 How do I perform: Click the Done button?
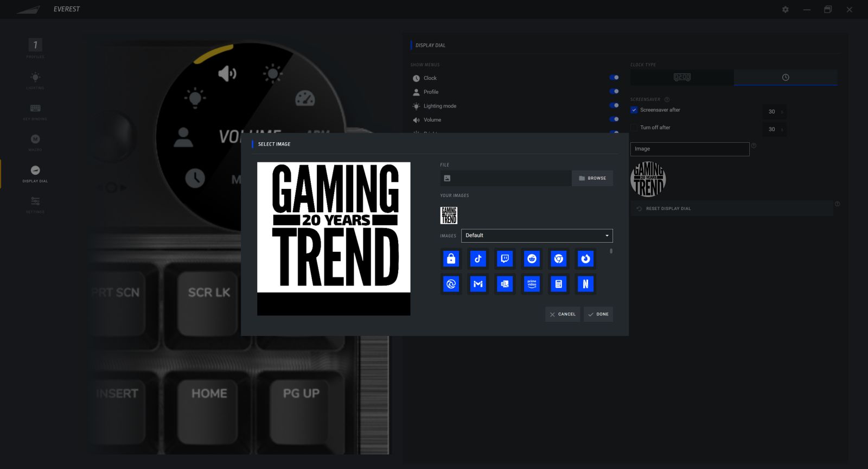598,314
